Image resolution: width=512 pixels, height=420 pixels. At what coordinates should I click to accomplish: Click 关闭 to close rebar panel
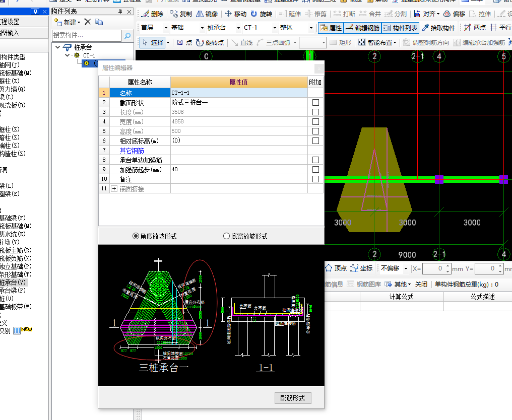421,284
